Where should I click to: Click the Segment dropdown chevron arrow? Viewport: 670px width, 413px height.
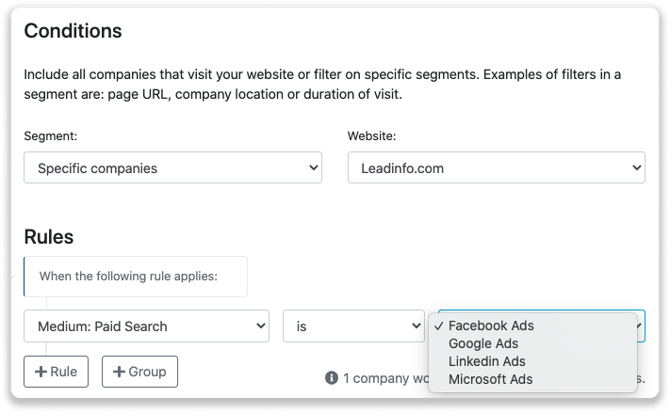coord(313,168)
